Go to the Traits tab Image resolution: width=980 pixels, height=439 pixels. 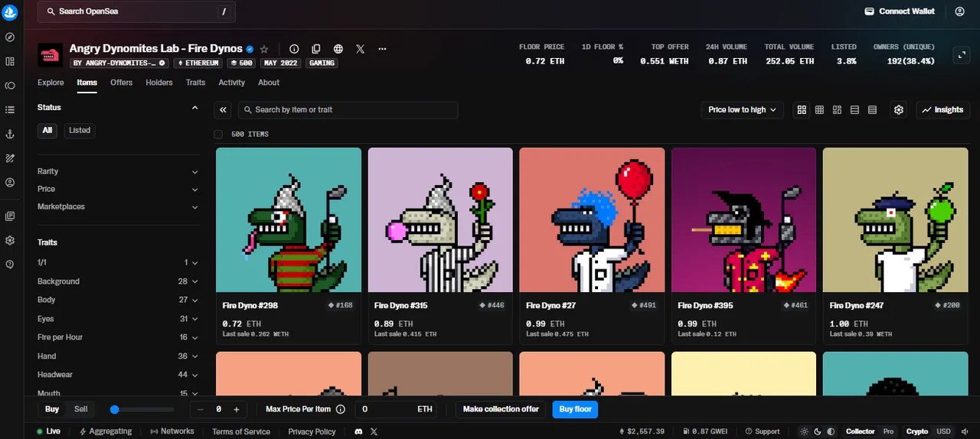coord(195,83)
